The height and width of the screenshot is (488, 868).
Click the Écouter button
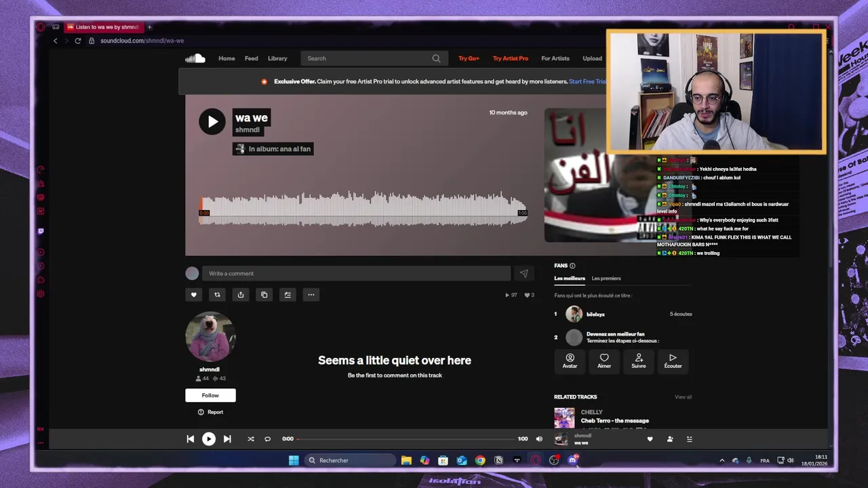673,361
